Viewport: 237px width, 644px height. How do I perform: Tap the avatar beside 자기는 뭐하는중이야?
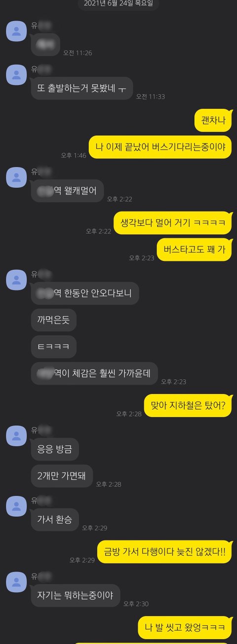tap(16, 582)
